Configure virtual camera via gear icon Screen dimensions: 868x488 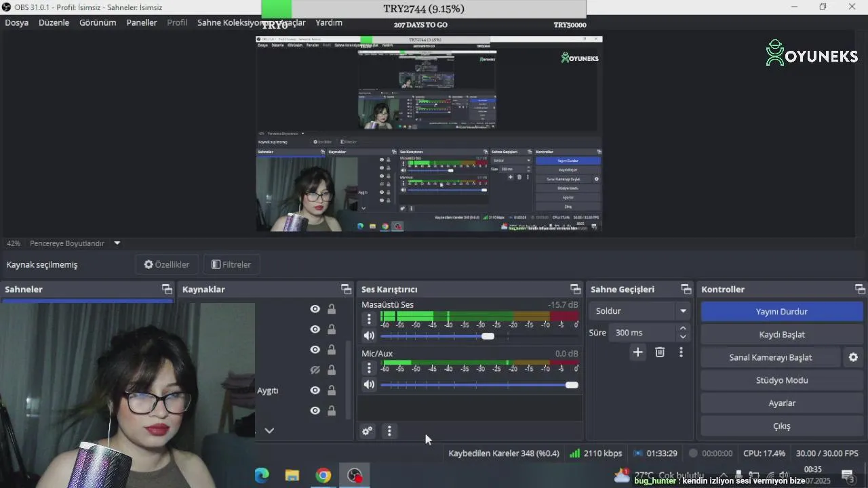[853, 357]
